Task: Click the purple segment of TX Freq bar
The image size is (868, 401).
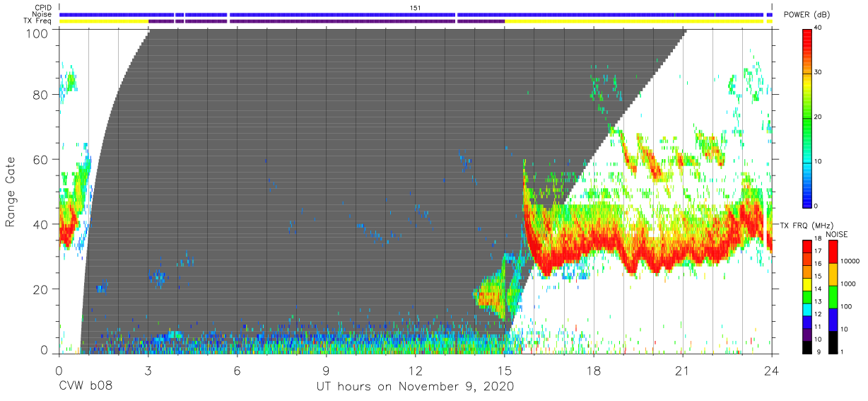Action: pyautogui.click(x=327, y=21)
